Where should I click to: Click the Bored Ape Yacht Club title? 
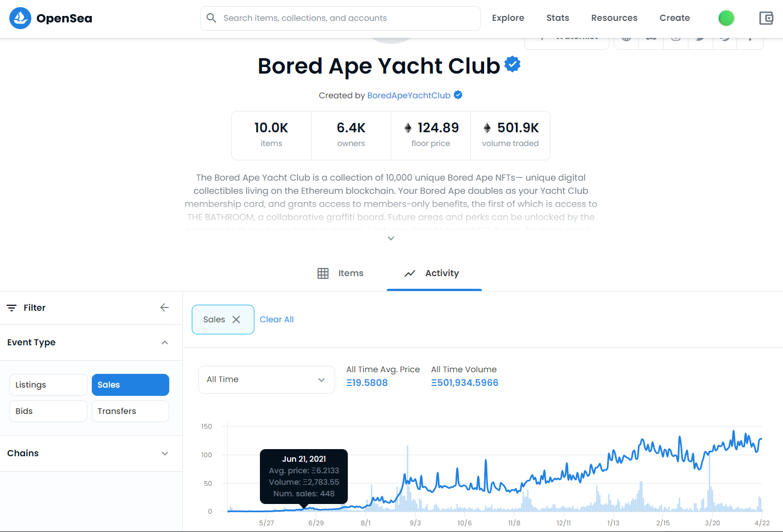click(379, 66)
